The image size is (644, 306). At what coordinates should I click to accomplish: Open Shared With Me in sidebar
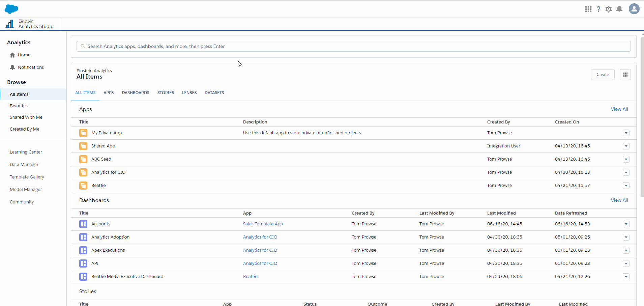[26, 117]
